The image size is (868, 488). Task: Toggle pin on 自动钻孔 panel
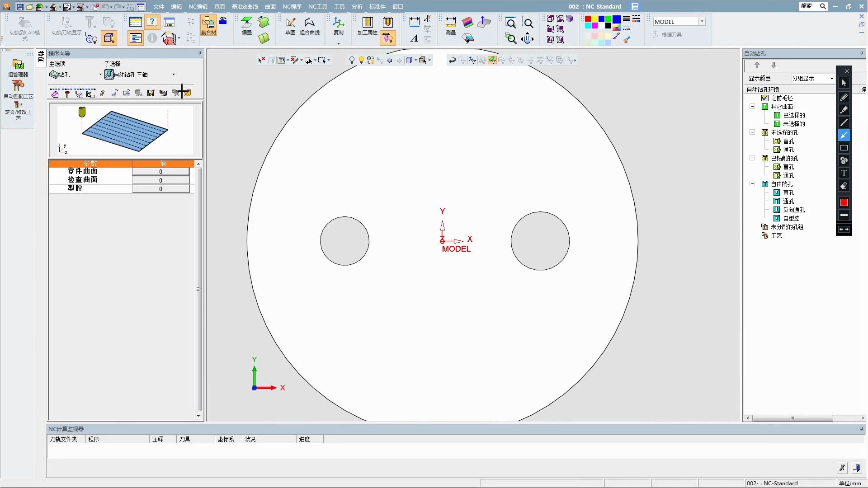[x=861, y=53]
